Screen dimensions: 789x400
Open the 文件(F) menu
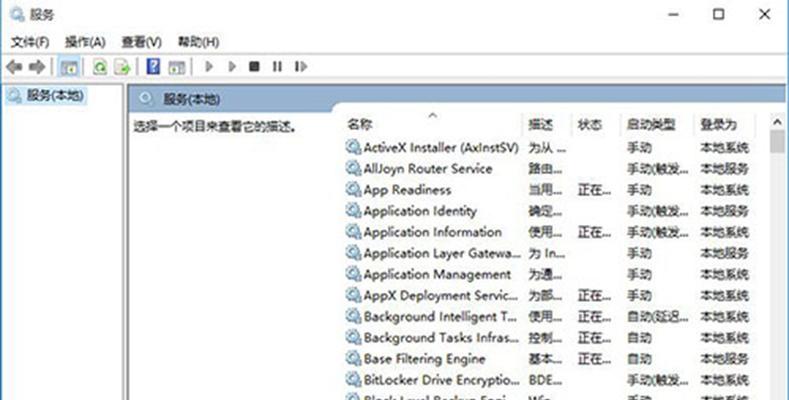(x=30, y=42)
